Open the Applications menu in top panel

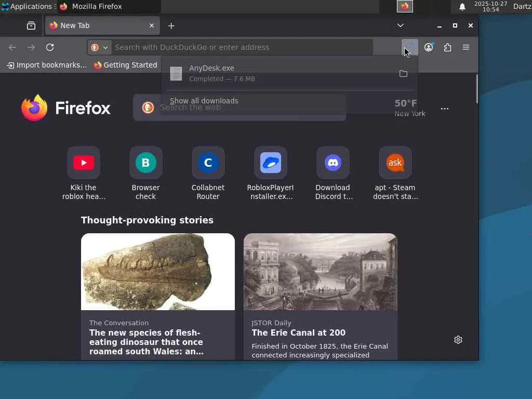click(x=28, y=6)
